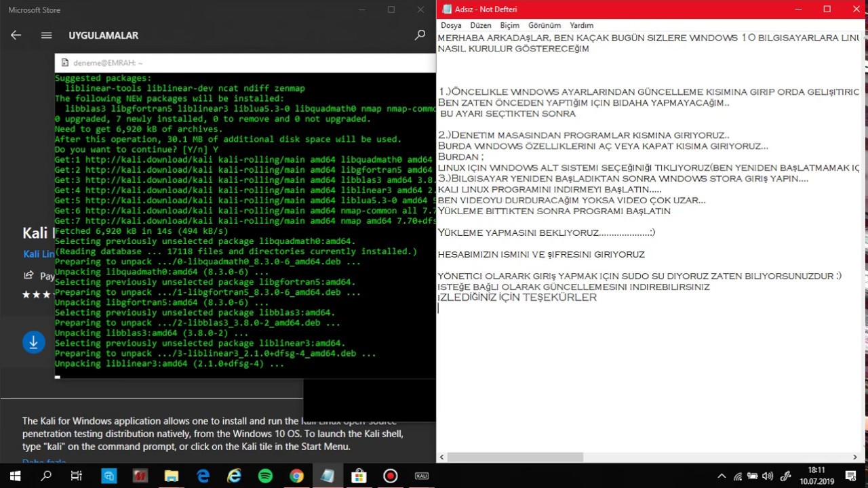Open the Windows Start menu
868x488 pixels.
click(15, 476)
